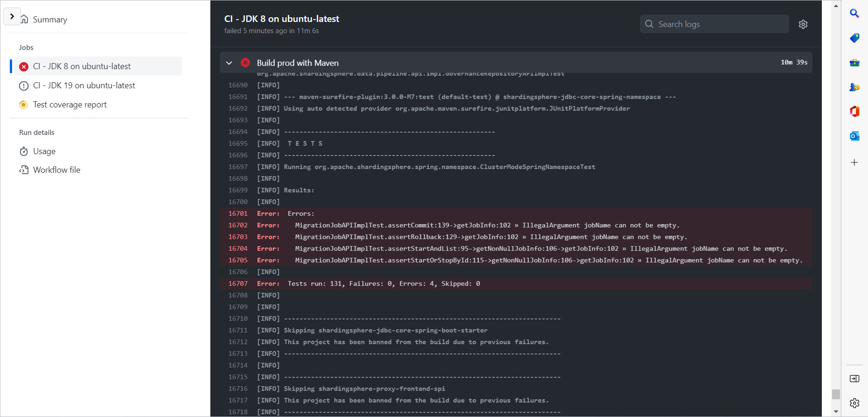Image resolution: width=868 pixels, height=417 pixels.
Task: Click the magnifier icon in Search logs
Action: [x=649, y=24]
